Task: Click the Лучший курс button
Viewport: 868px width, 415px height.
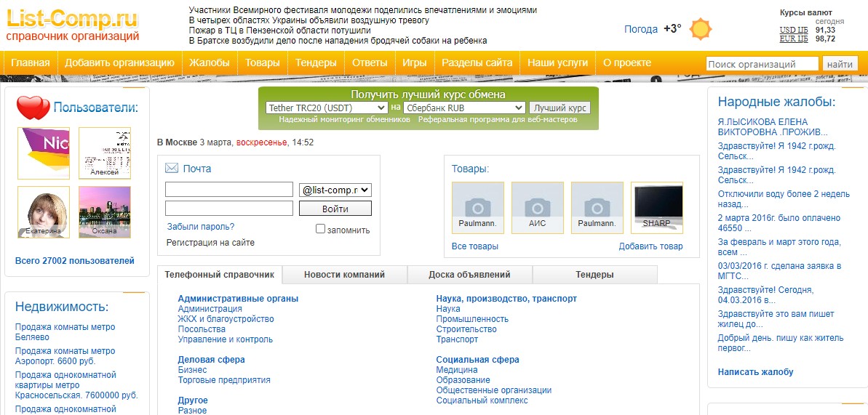Action: tap(560, 108)
